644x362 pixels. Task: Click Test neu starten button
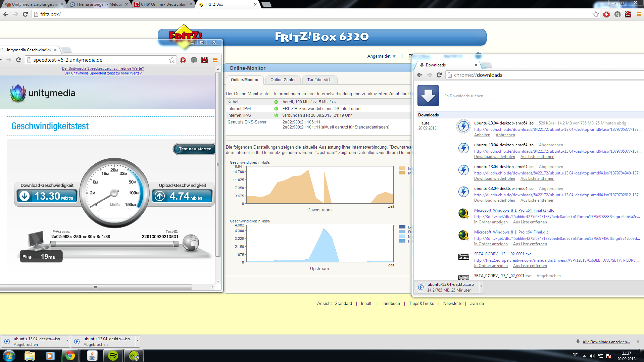195,149
